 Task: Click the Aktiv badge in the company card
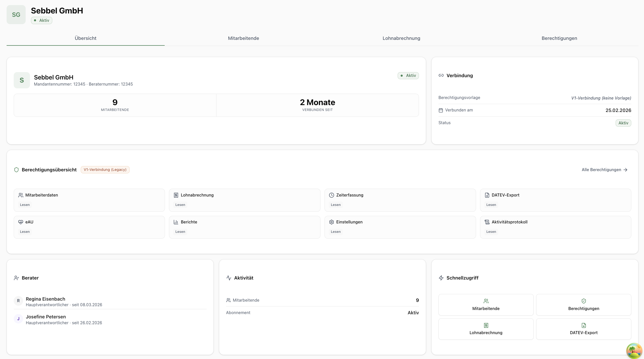[x=408, y=76]
